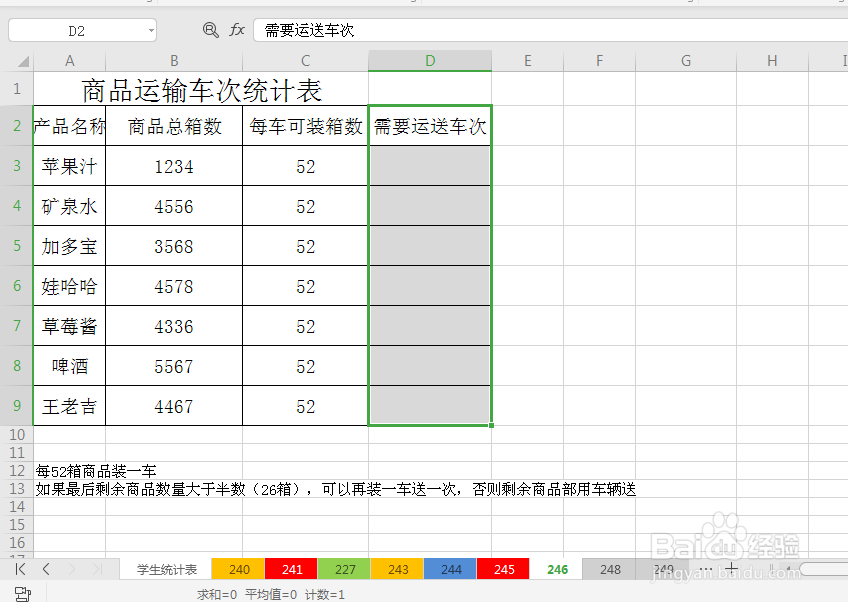Screen dimensions: 848x602
Task: Click the cell with value 5567
Action: coord(174,366)
